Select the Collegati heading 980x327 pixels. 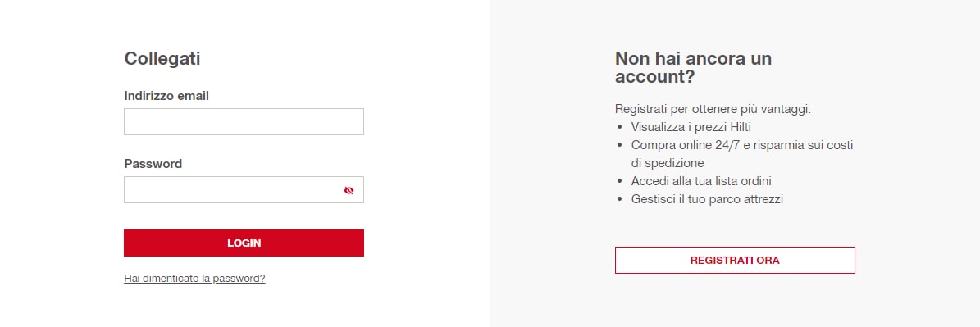pyautogui.click(x=162, y=59)
